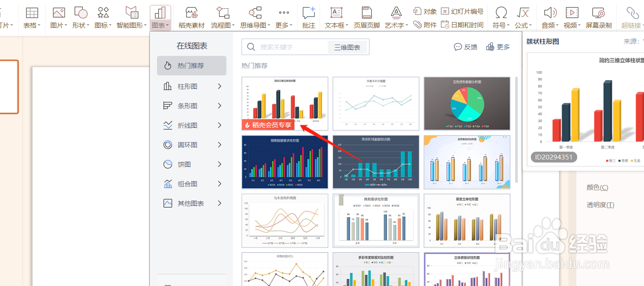This screenshot has height=286, width=644.
Task: Insert 对象 object
Action: coord(425,11)
